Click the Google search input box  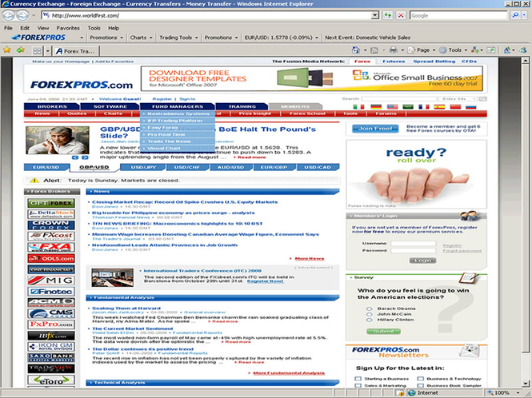coord(458,15)
